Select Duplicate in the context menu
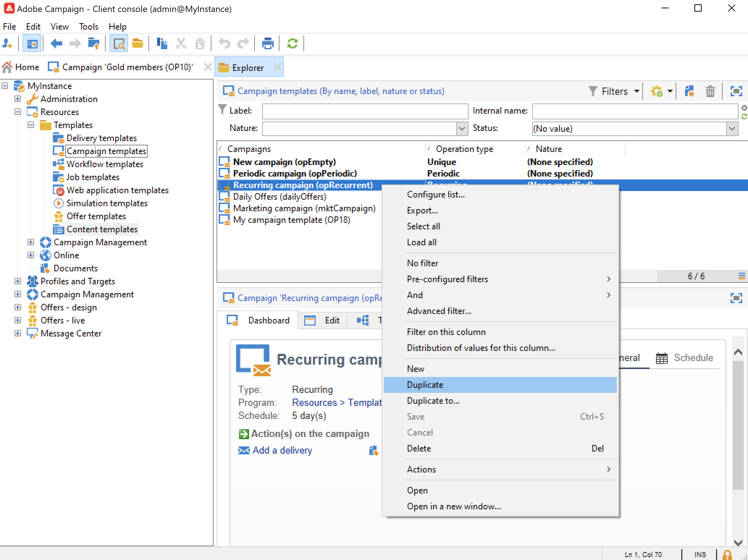The height and width of the screenshot is (560, 748). pyautogui.click(x=425, y=385)
